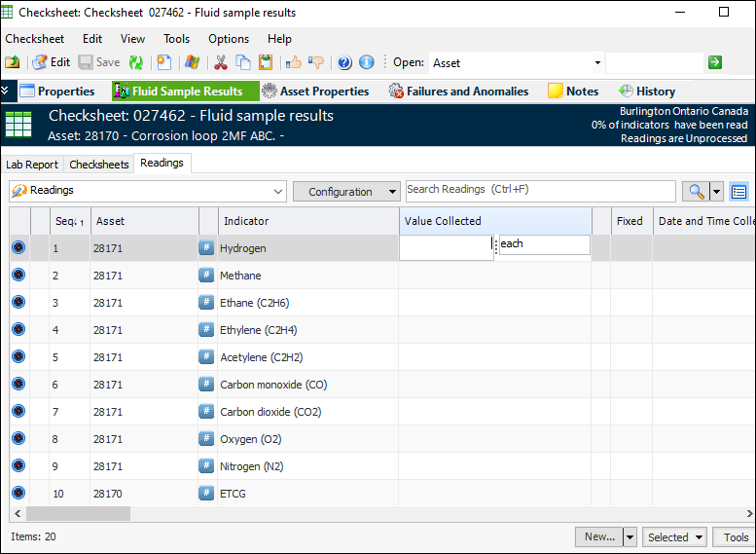Open help with the question mark icon

click(344, 62)
